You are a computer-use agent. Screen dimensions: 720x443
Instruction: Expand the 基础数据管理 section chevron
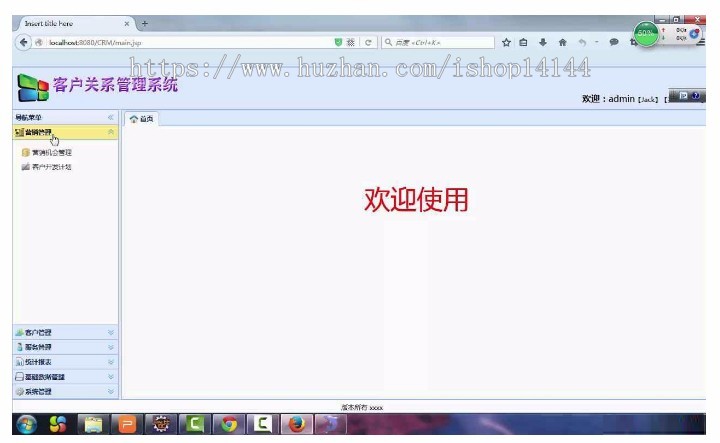(111, 377)
